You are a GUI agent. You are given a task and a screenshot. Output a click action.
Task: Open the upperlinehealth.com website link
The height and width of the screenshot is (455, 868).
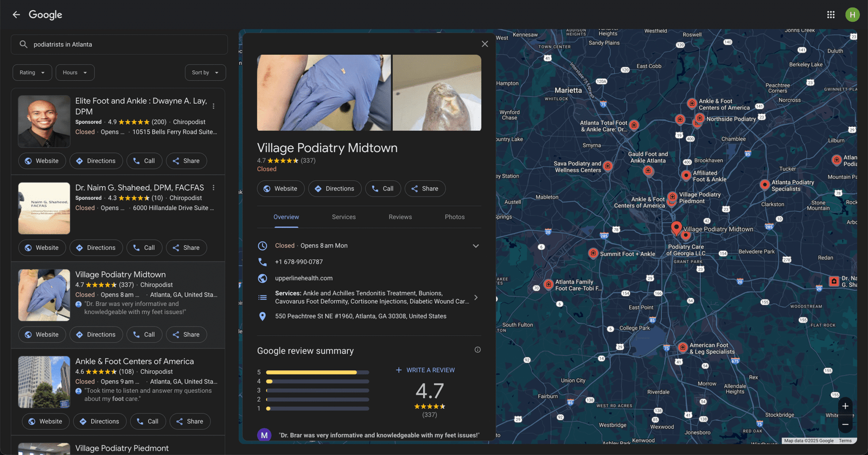click(304, 278)
